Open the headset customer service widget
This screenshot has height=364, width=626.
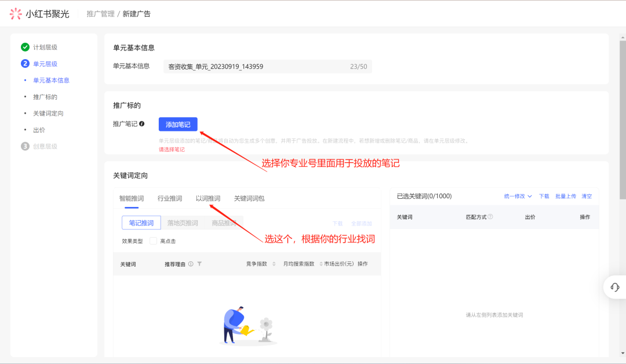[615, 287]
